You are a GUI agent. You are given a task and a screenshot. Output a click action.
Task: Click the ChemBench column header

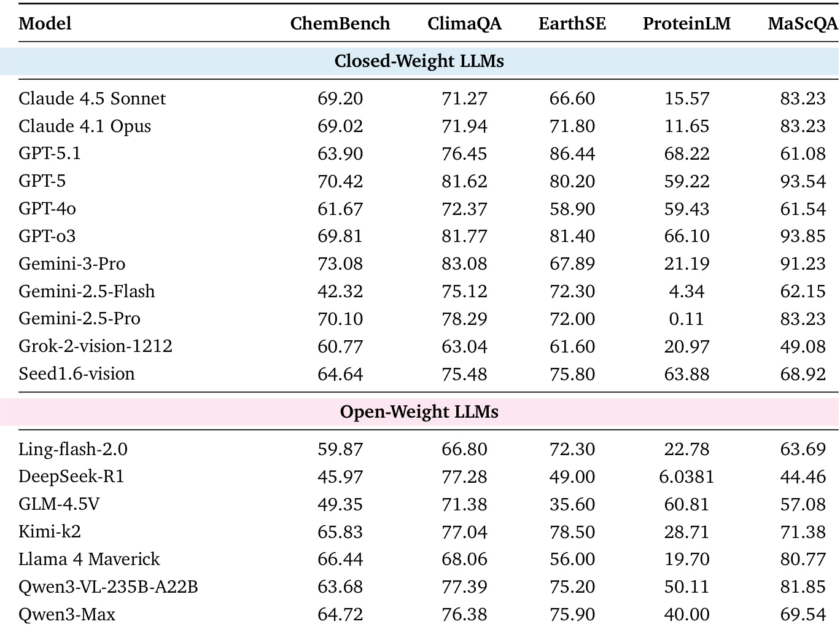340,24
